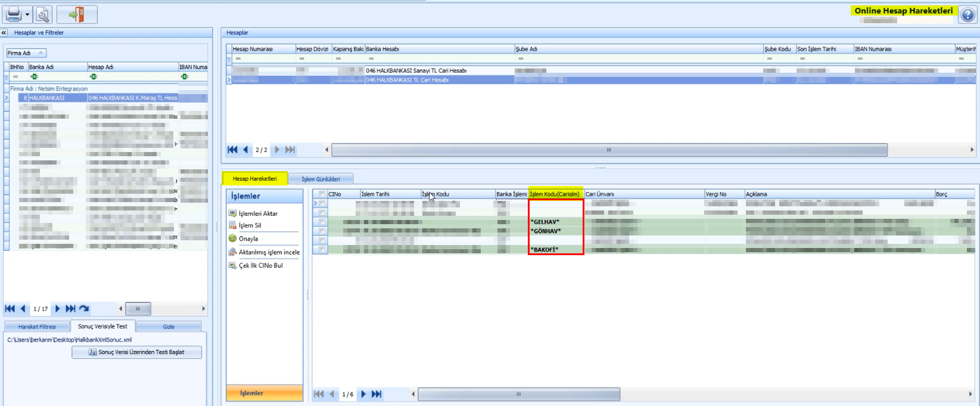Go to first page in the 1/17 pager
980x406 pixels.
point(10,309)
